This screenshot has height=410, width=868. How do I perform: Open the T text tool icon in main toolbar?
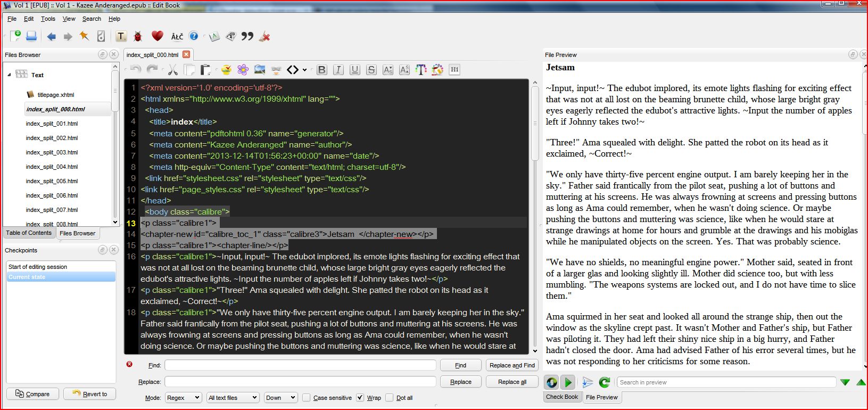click(121, 36)
